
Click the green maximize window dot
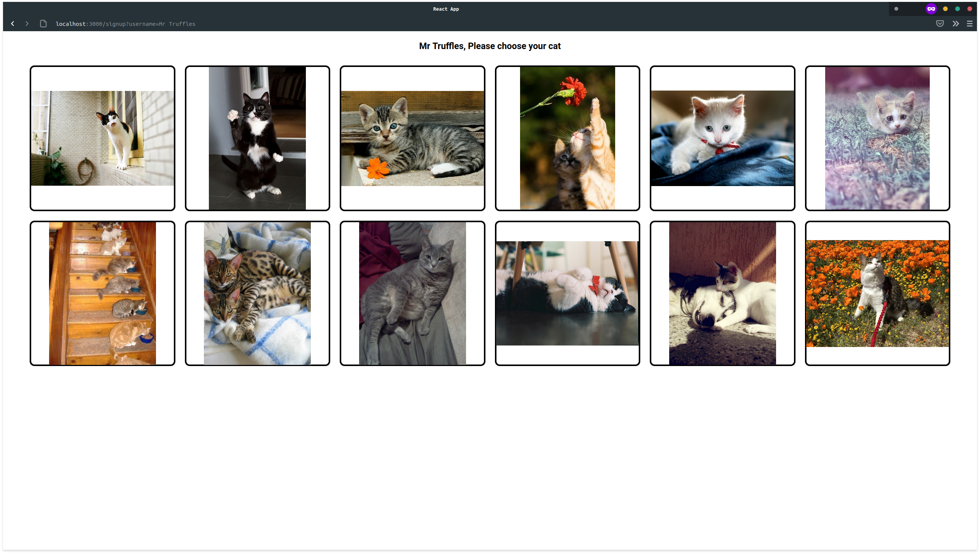coord(957,9)
